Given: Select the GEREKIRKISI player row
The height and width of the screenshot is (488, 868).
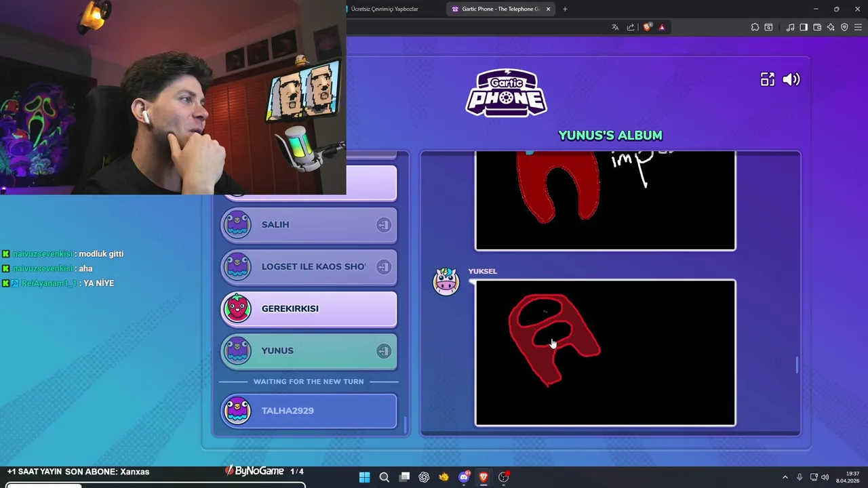Looking at the screenshot, I should point(309,308).
